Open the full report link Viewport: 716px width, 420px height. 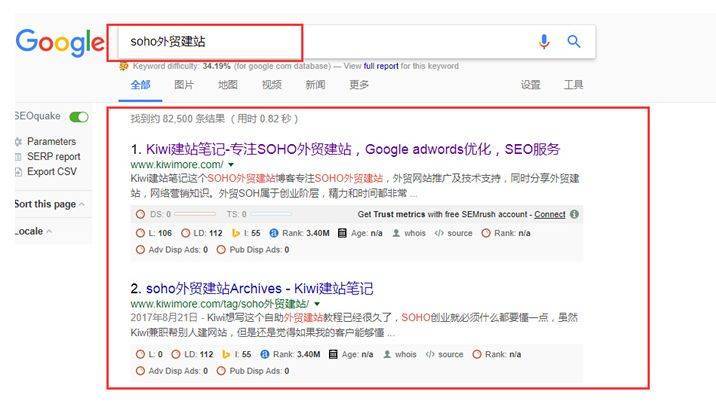pyautogui.click(x=381, y=66)
